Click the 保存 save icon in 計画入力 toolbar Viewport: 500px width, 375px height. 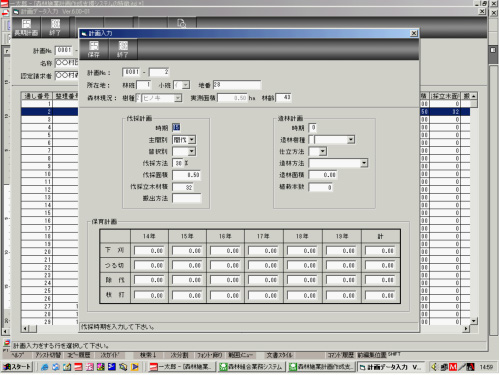tap(94, 49)
